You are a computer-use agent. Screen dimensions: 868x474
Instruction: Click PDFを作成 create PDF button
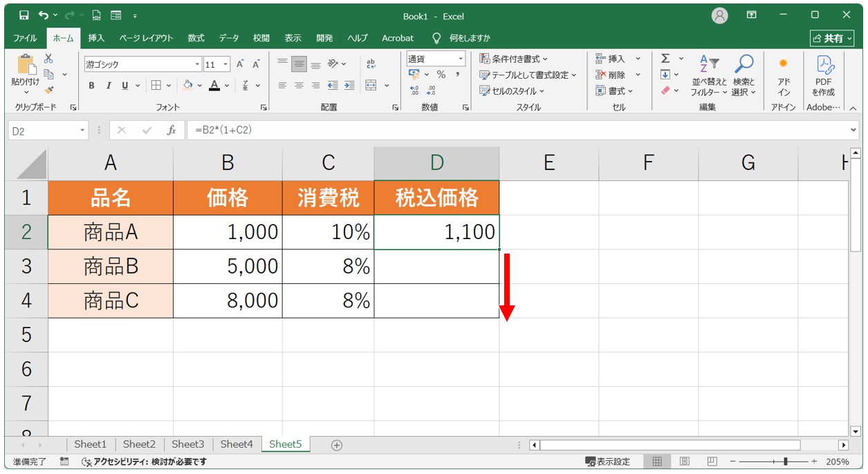(824, 75)
